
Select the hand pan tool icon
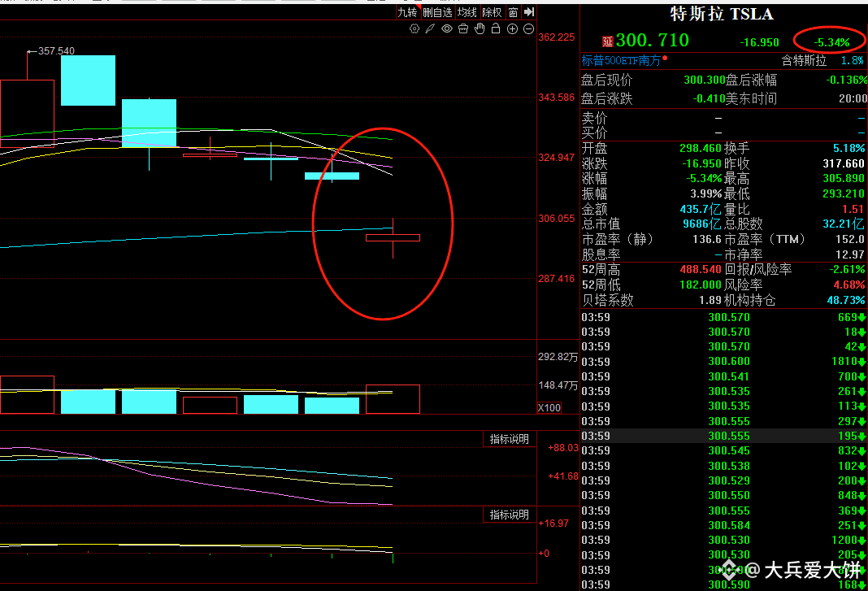pyautogui.click(x=480, y=28)
